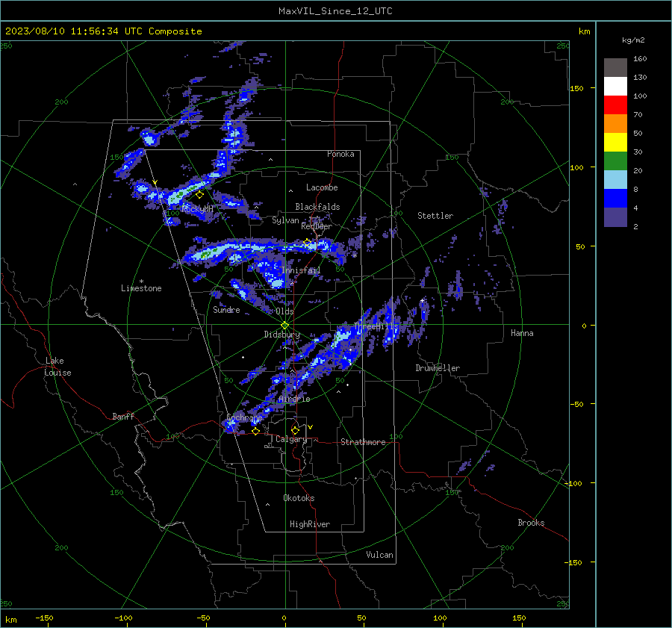This screenshot has height=628, width=672.
Task: Click the bright blue 8 legend swatch
Action: pos(615,198)
